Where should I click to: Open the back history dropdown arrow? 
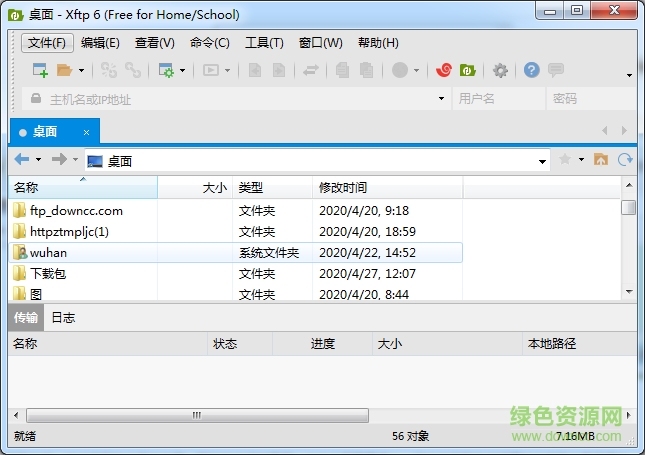38,159
